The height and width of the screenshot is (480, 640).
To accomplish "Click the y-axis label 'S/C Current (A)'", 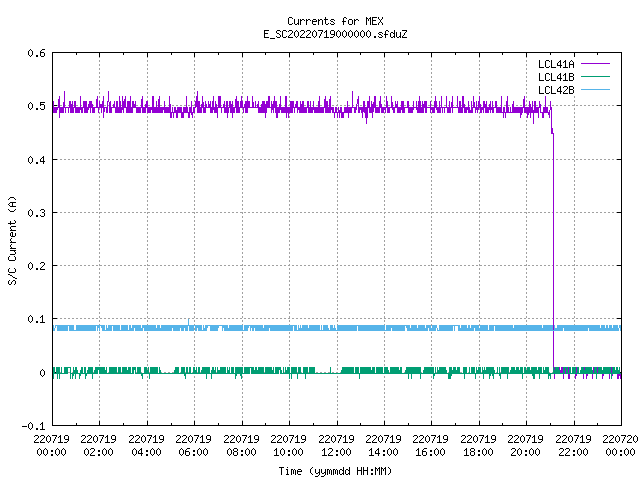I will pos(13,241).
